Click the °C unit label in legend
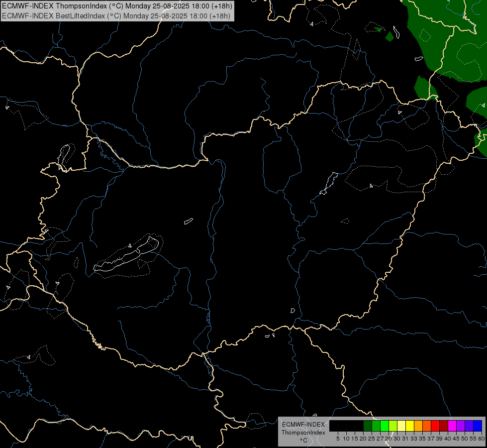The height and width of the screenshot is (448, 487). point(303,441)
